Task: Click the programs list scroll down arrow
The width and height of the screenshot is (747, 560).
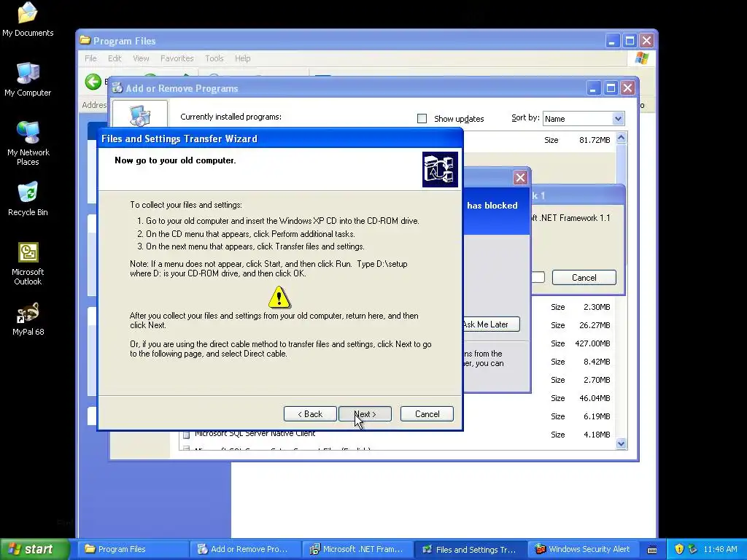Action: pos(621,444)
